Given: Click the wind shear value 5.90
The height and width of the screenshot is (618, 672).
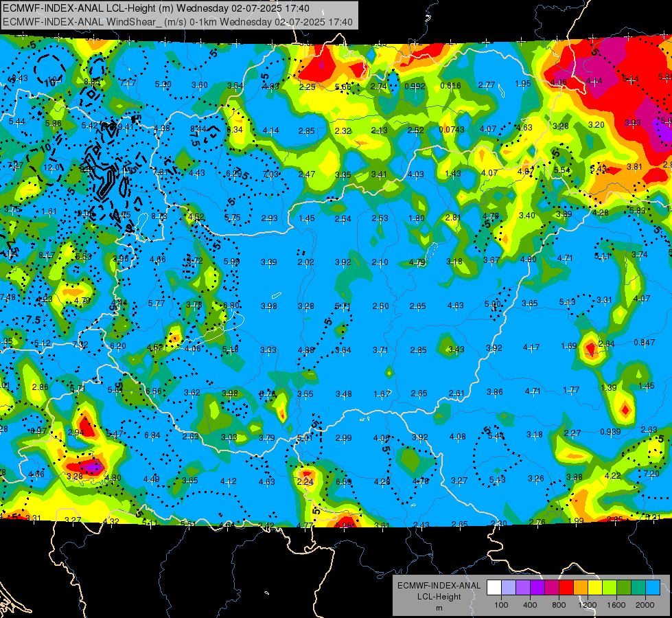Looking at the screenshot, I should 163,84.
